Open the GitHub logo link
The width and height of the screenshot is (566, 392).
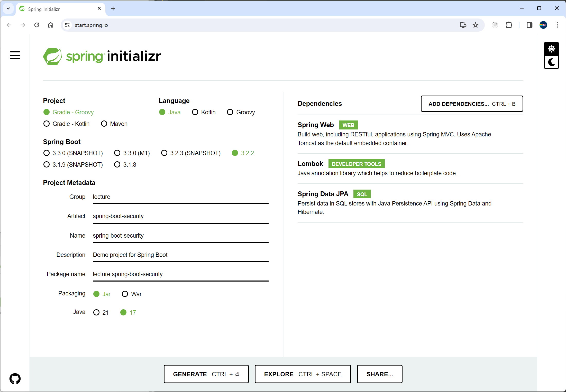pyautogui.click(x=15, y=378)
